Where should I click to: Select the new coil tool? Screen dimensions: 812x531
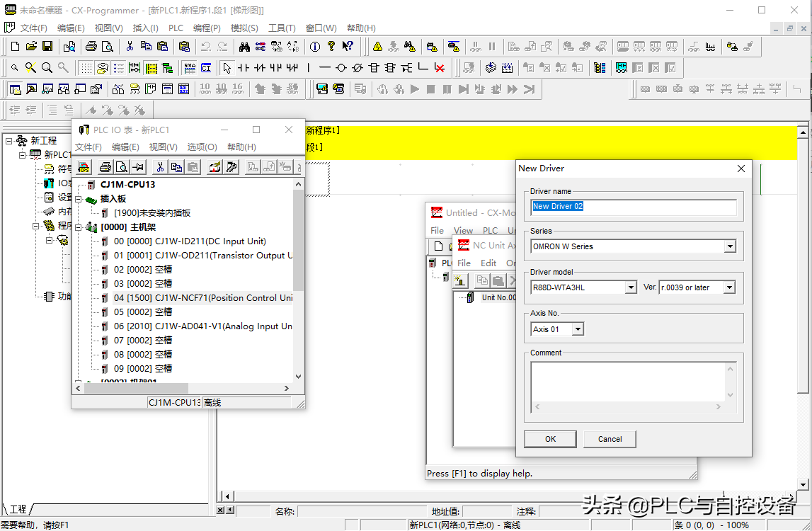(341, 68)
